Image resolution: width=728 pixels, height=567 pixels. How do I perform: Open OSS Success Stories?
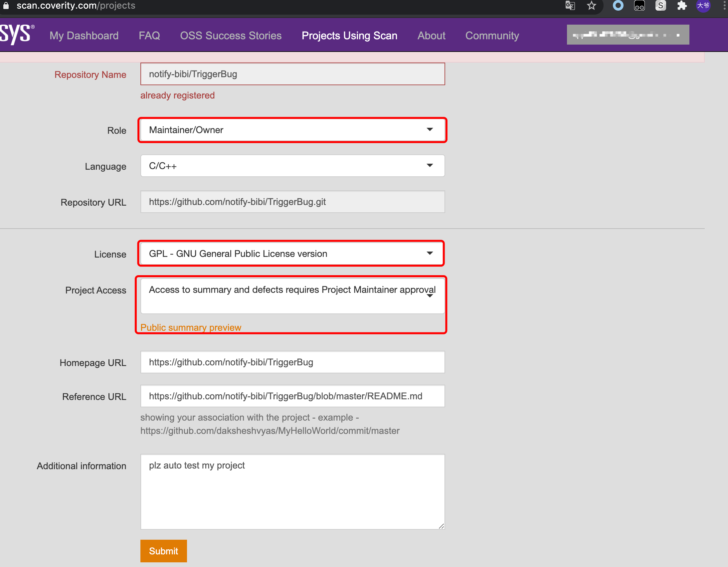click(231, 35)
